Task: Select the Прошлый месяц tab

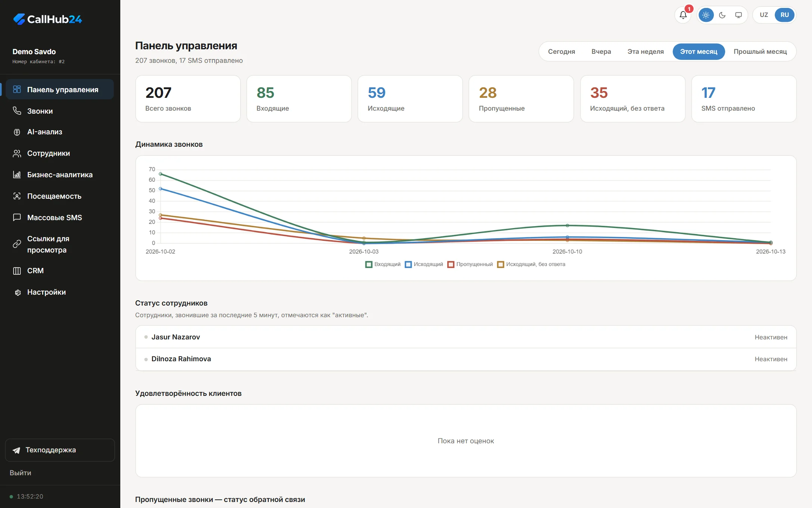Action: pos(760,52)
